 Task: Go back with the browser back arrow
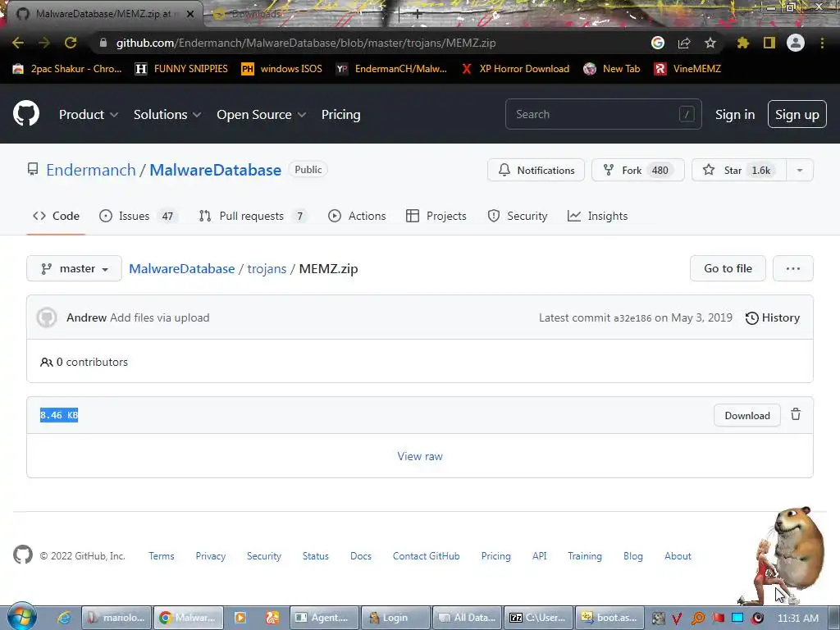click(18, 43)
